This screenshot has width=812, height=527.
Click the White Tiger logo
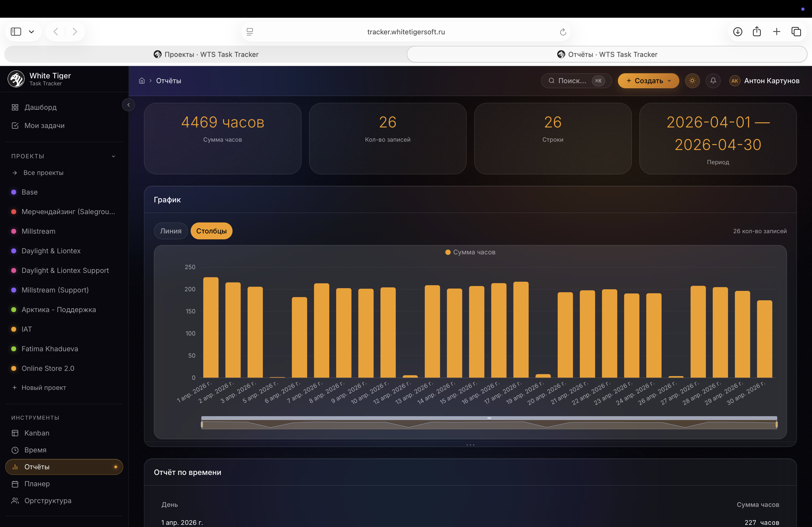coord(16,79)
